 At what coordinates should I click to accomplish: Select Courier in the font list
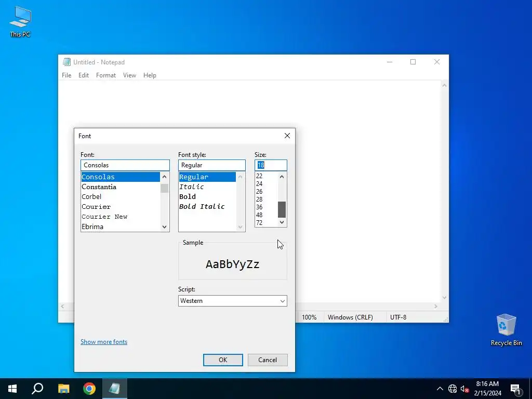(120, 207)
